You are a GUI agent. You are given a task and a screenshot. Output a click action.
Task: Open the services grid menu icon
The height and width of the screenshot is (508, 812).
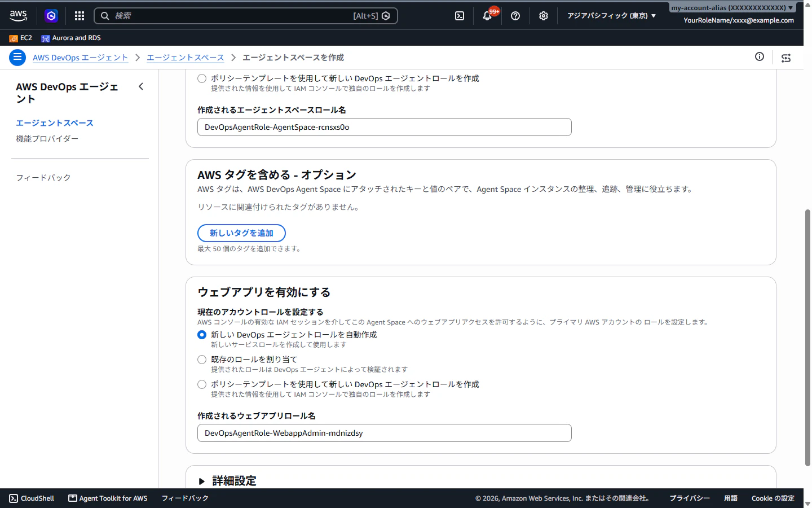click(x=80, y=16)
